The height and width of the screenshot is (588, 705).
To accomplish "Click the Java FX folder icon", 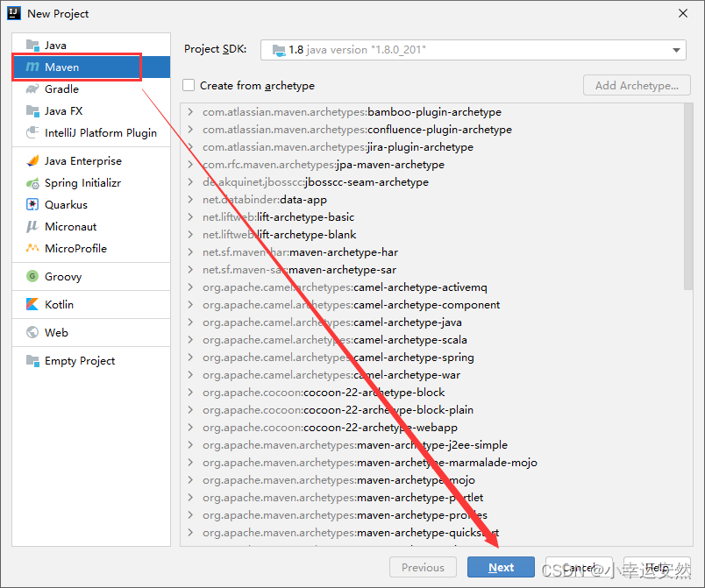I will (x=32, y=111).
